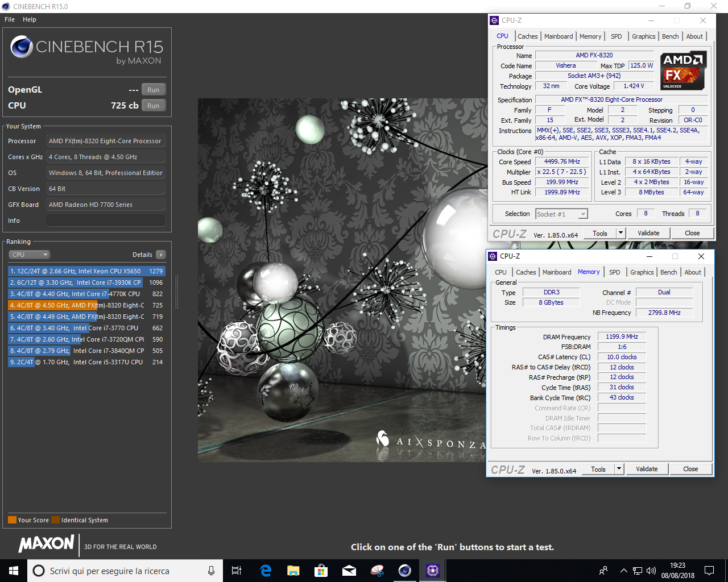
Task: Open the Mail app from the taskbar
Action: 349,571
